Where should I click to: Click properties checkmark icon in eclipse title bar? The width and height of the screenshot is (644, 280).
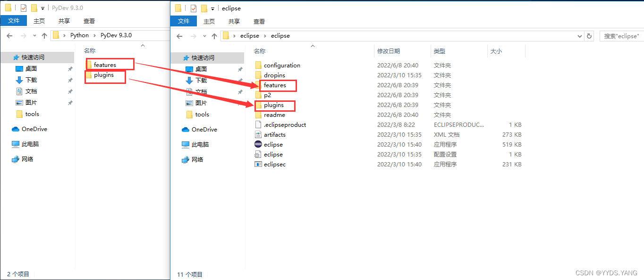point(194,8)
